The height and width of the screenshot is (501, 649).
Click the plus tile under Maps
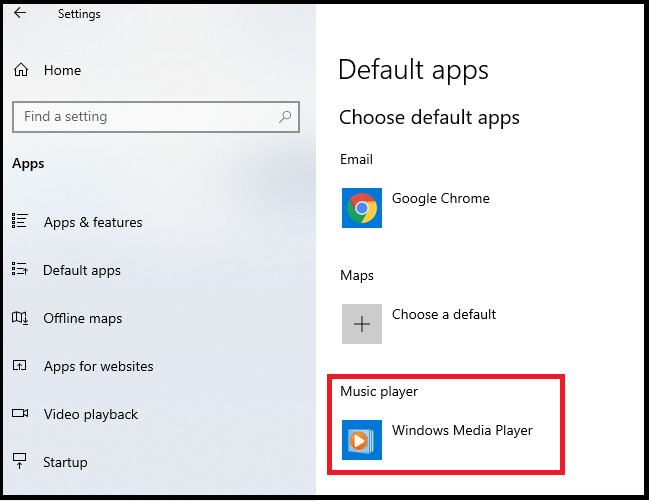pos(362,324)
